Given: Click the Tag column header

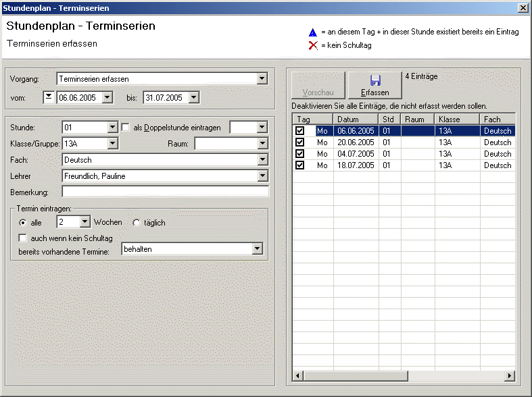Looking at the screenshot, I should [x=312, y=120].
